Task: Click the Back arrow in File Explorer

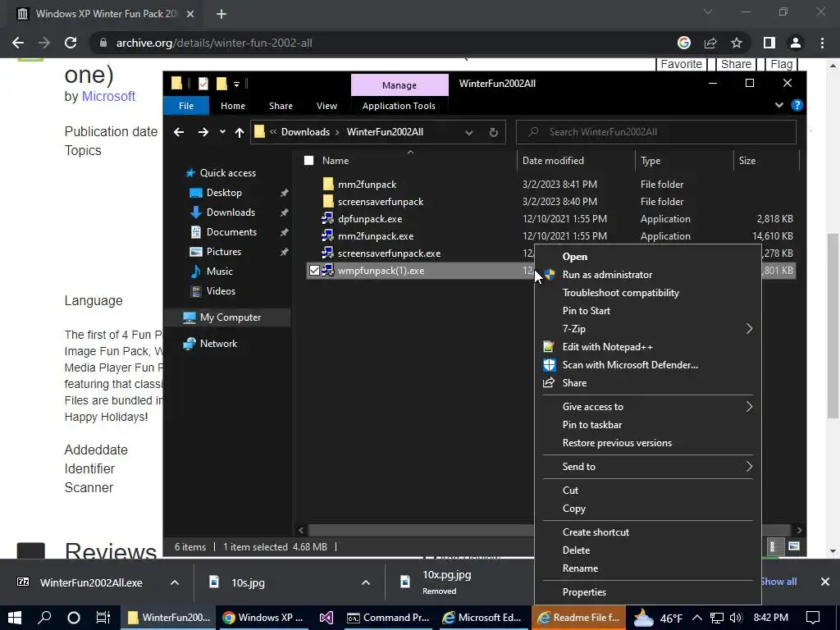Action: 179,132
